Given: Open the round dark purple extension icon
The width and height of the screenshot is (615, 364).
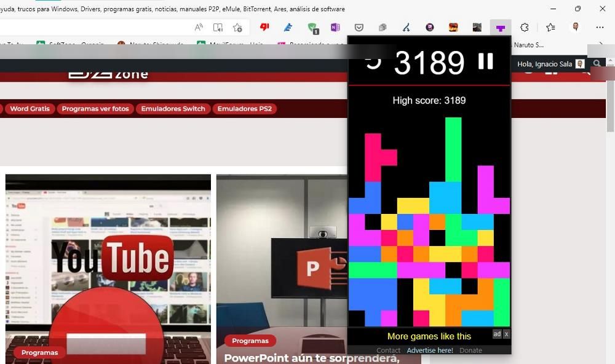Looking at the screenshot, I should click(430, 28).
